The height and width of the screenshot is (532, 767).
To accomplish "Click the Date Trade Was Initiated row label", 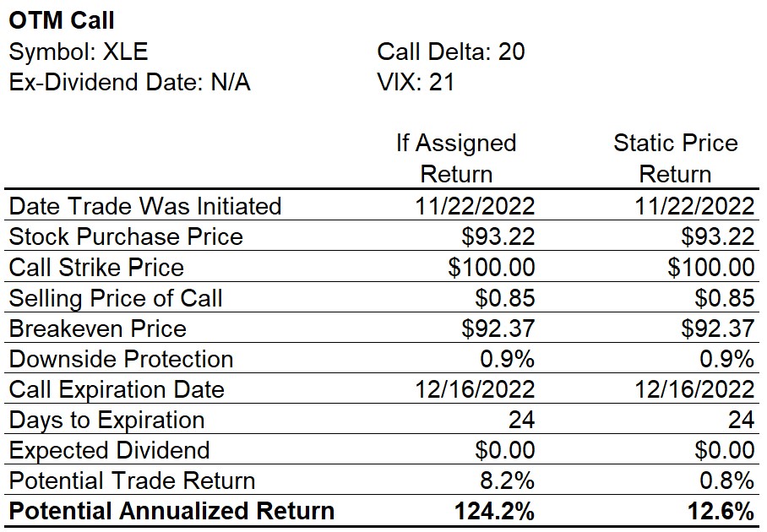I will tap(145, 206).
